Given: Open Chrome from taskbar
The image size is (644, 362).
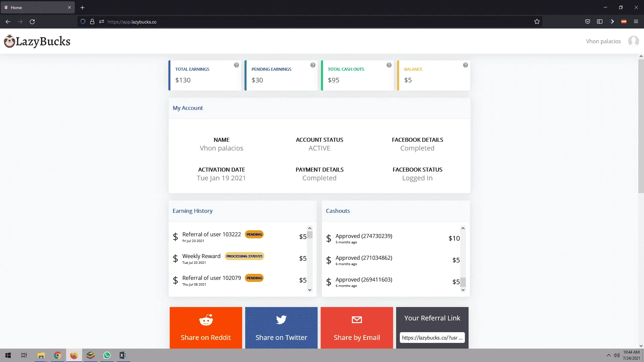Looking at the screenshot, I should [58, 355].
